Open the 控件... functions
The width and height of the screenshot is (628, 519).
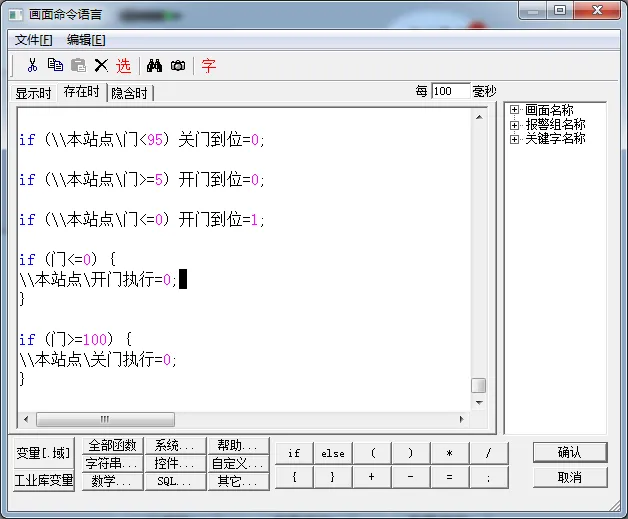[x=175, y=463]
